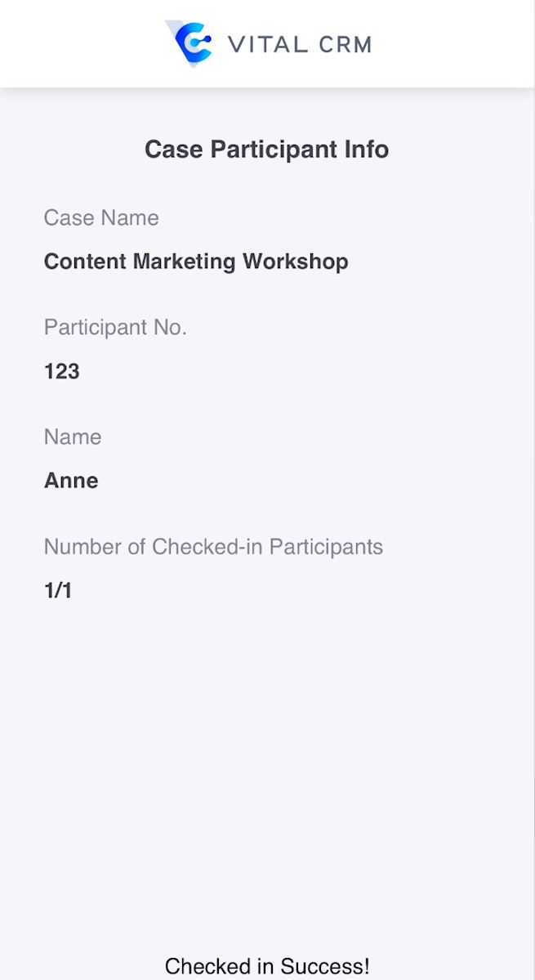Select participant number 123
This screenshot has width=535, height=980.
click(62, 372)
